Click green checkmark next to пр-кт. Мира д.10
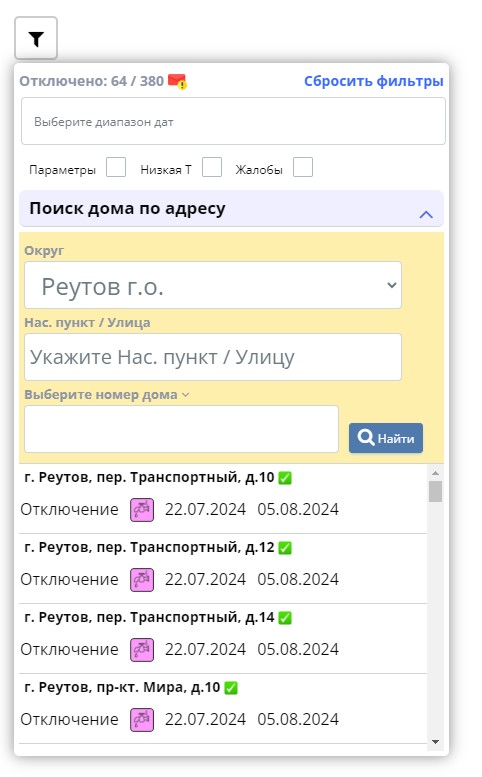Screen dimensions: 482x777 231,688
